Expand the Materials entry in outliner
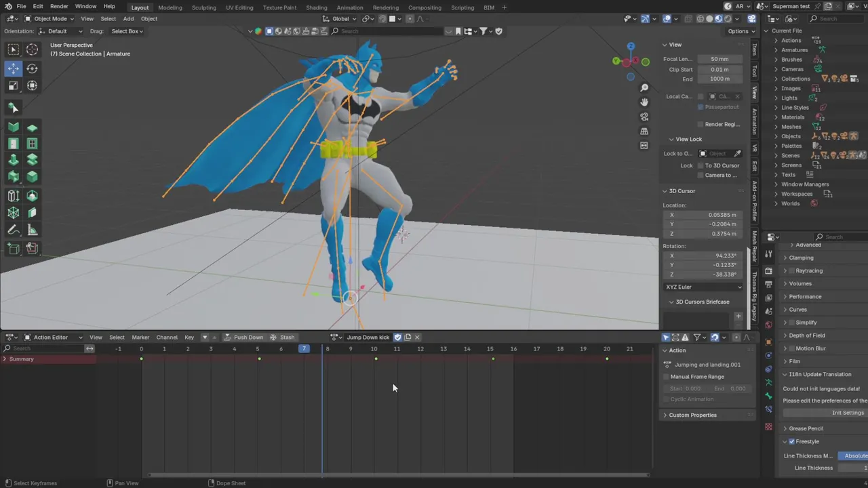Image resolution: width=868 pixels, height=488 pixels. click(x=776, y=117)
